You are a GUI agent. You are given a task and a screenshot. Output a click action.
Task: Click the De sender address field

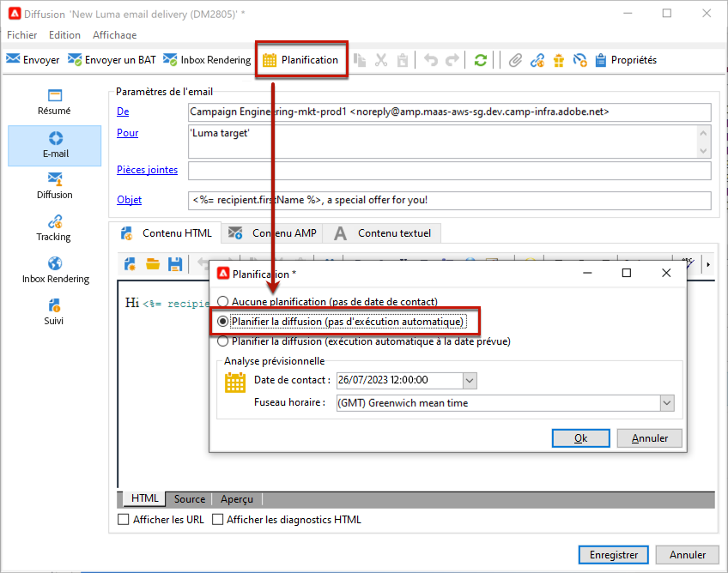[x=450, y=112]
